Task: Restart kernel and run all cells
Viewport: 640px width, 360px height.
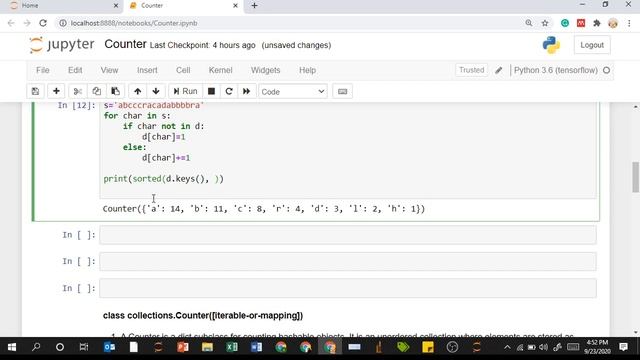Action: pyautogui.click(x=247, y=91)
